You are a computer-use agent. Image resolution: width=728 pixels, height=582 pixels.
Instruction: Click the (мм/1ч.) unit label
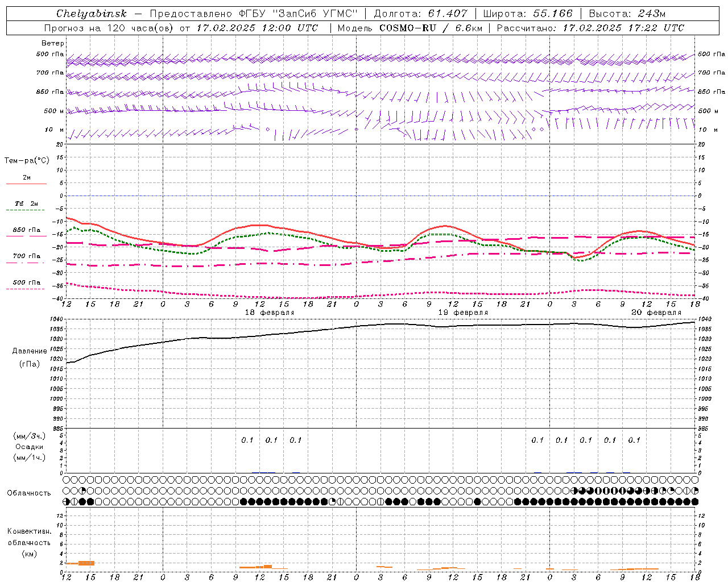click(x=30, y=458)
